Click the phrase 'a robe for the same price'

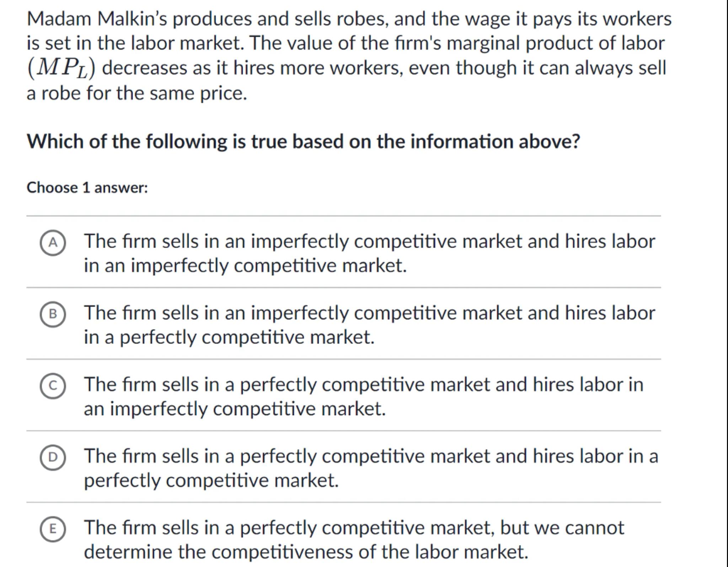pyautogui.click(x=136, y=93)
